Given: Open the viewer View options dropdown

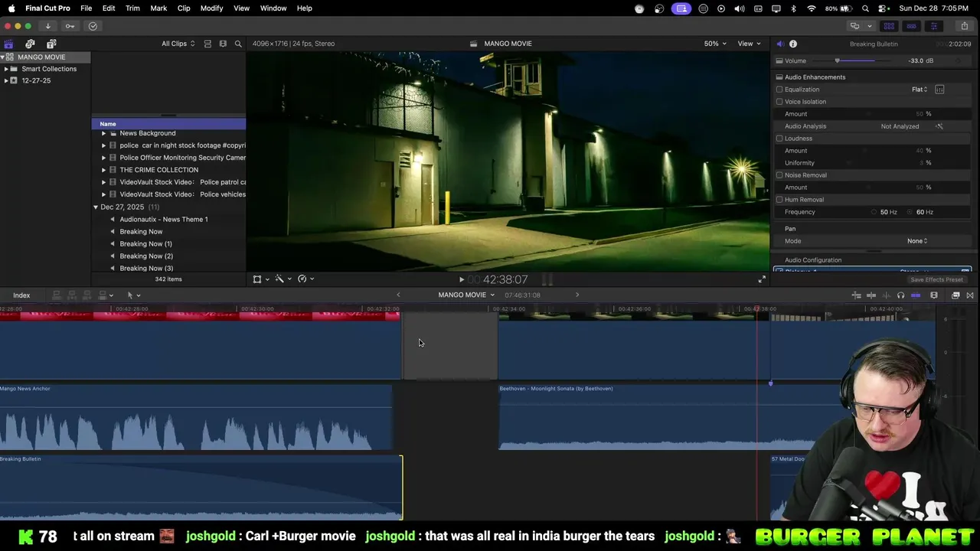Looking at the screenshot, I should [x=749, y=44].
